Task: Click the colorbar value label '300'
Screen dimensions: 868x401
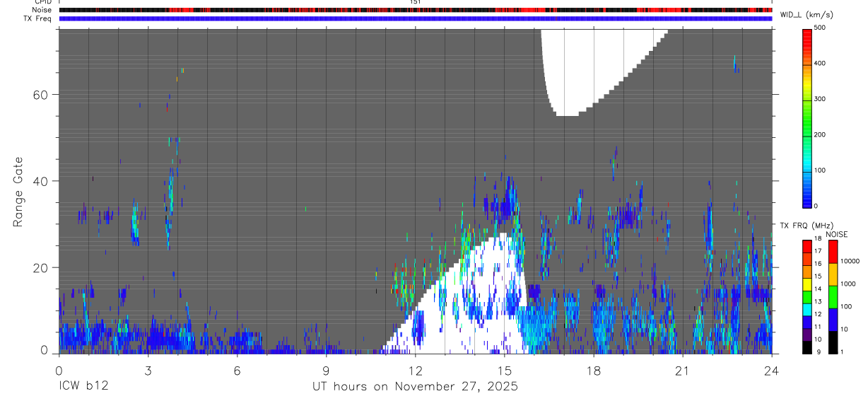Action: [x=820, y=99]
